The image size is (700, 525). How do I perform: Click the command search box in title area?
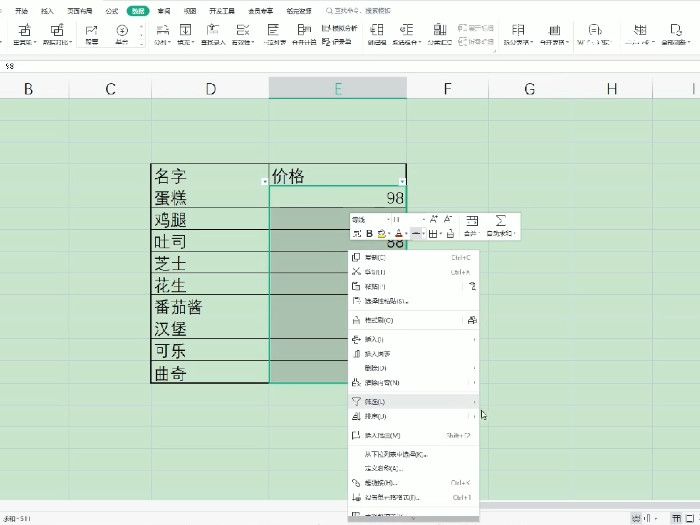click(358, 11)
